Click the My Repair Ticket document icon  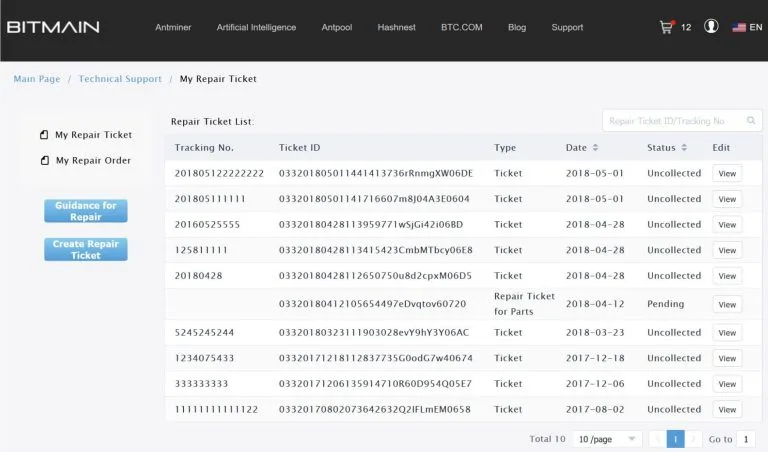click(x=44, y=135)
